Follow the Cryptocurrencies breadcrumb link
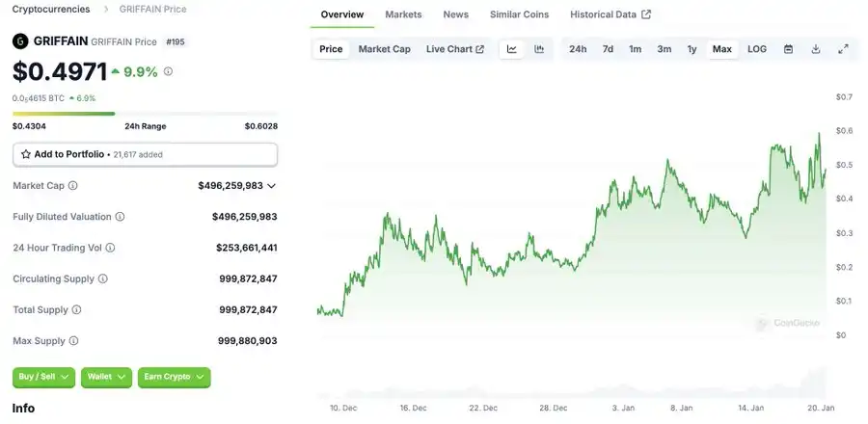 pyautogui.click(x=51, y=9)
